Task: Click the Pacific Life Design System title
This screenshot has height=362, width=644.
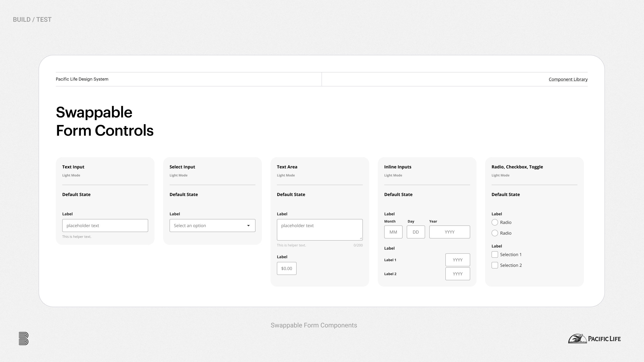Action: 82,79
